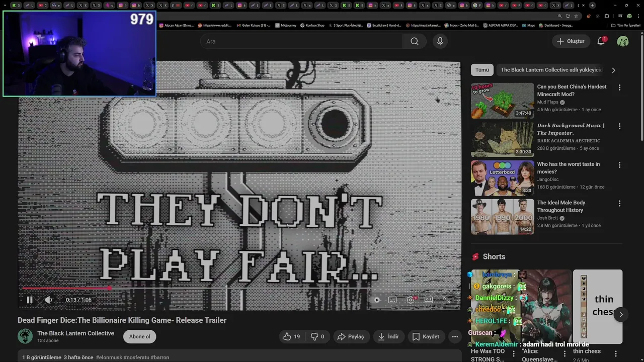
Task: Open the Excalidraw bookmark
Action: pyautogui.click(x=384, y=25)
